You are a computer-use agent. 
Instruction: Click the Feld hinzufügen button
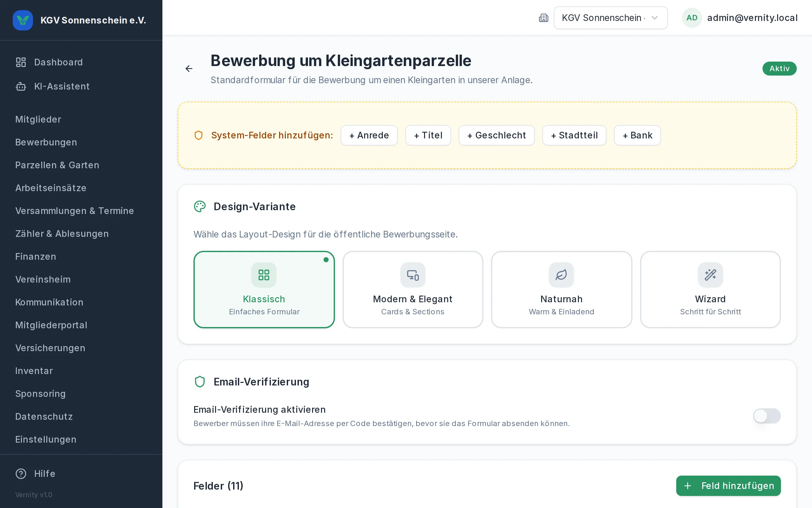click(729, 485)
